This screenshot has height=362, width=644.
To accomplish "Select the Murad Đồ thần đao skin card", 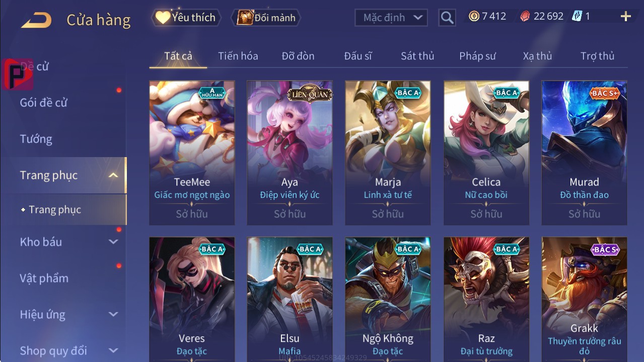I will coord(584,153).
